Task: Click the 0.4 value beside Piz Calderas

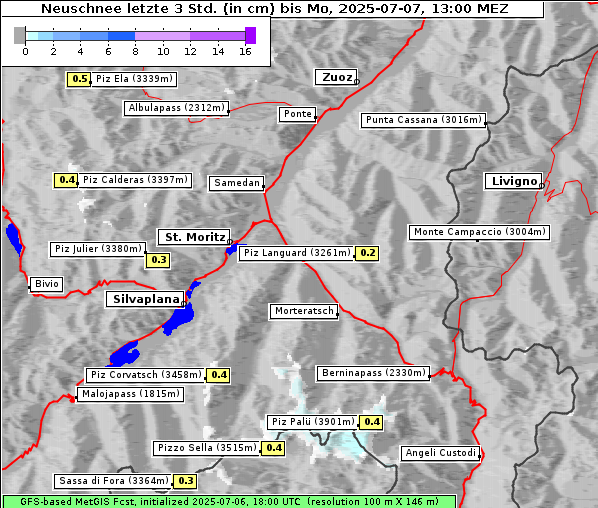Action: coord(66,180)
